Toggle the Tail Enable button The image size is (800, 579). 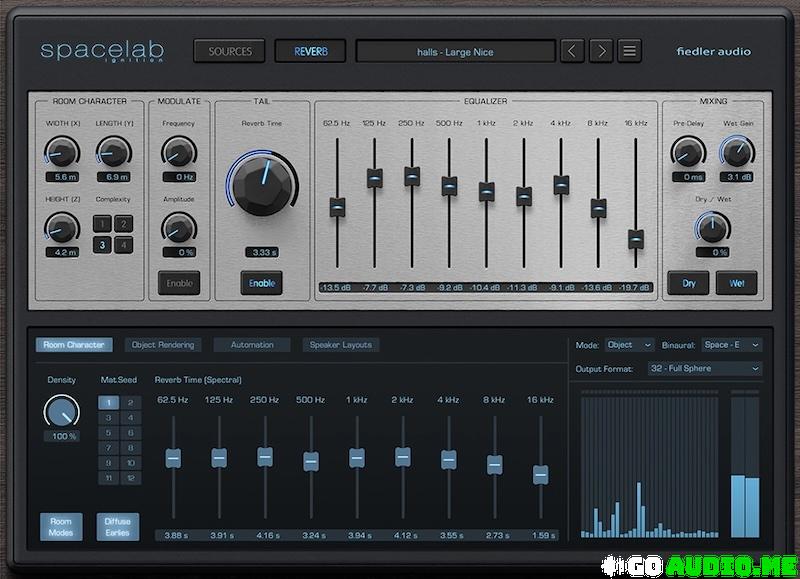tap(262, 283)
